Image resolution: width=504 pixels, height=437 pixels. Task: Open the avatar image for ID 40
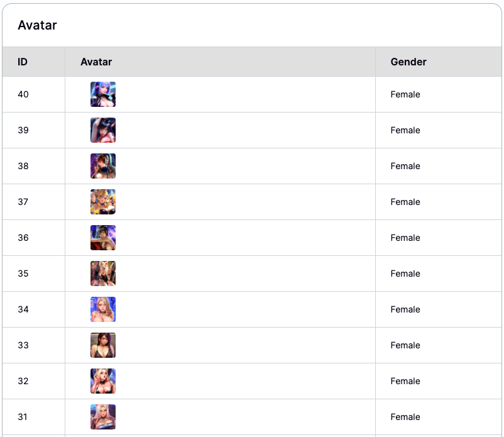(103, 94)
